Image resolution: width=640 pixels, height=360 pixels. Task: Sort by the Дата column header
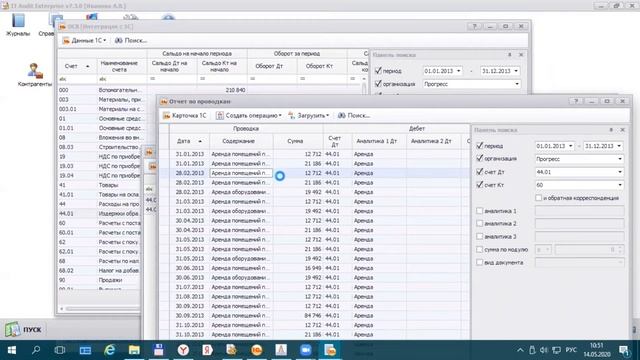pos(189,141)
